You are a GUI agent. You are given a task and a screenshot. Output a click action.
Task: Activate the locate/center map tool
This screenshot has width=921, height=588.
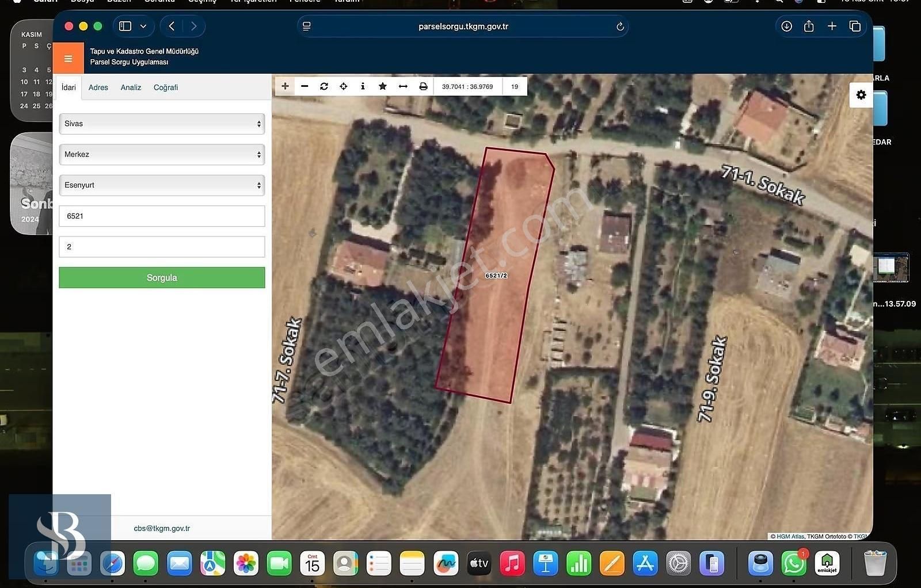[344, 86]
